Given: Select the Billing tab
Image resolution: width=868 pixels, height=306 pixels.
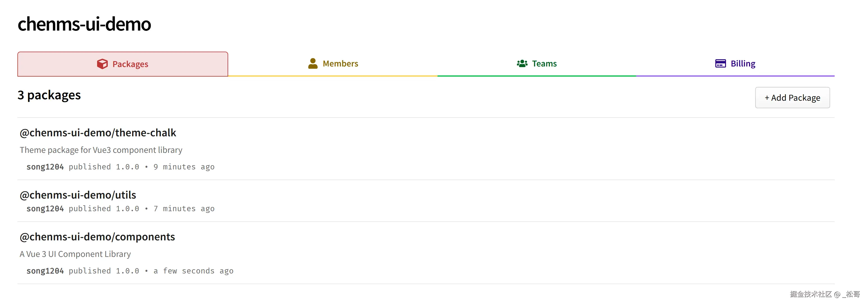Looking at the screenshot, I should pyautogui.click(x=743, y=64).
